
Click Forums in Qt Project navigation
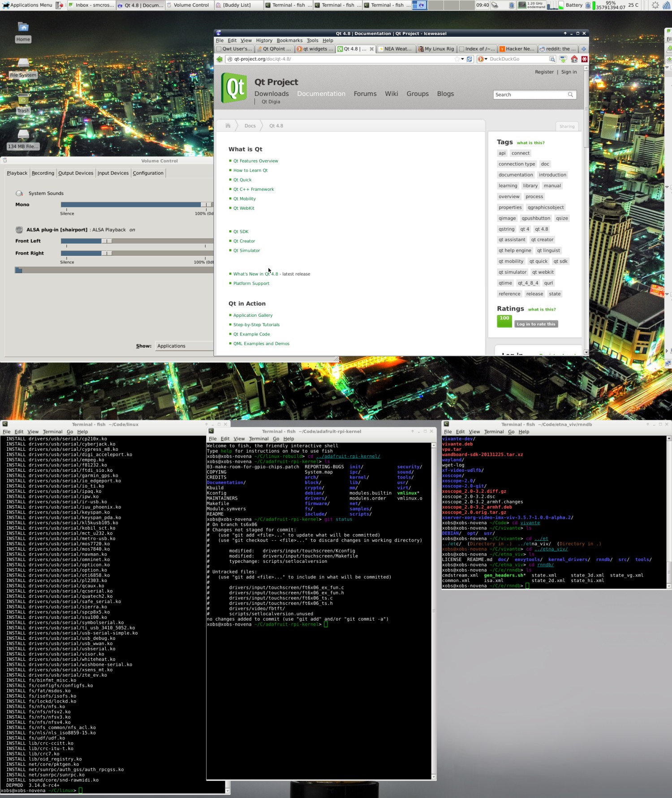(365, 94)
